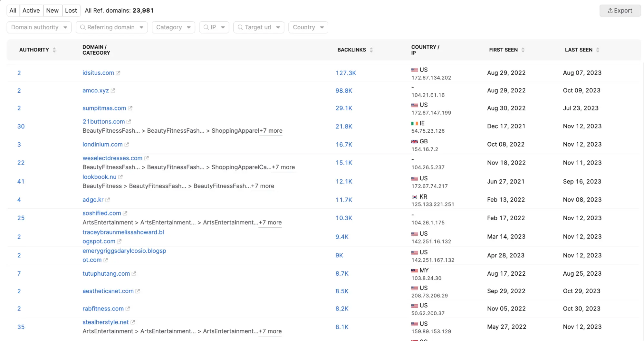The height and width of the screenshot is (341, 644).
Task: Click the Export button
Action: [x=620, y=11]
